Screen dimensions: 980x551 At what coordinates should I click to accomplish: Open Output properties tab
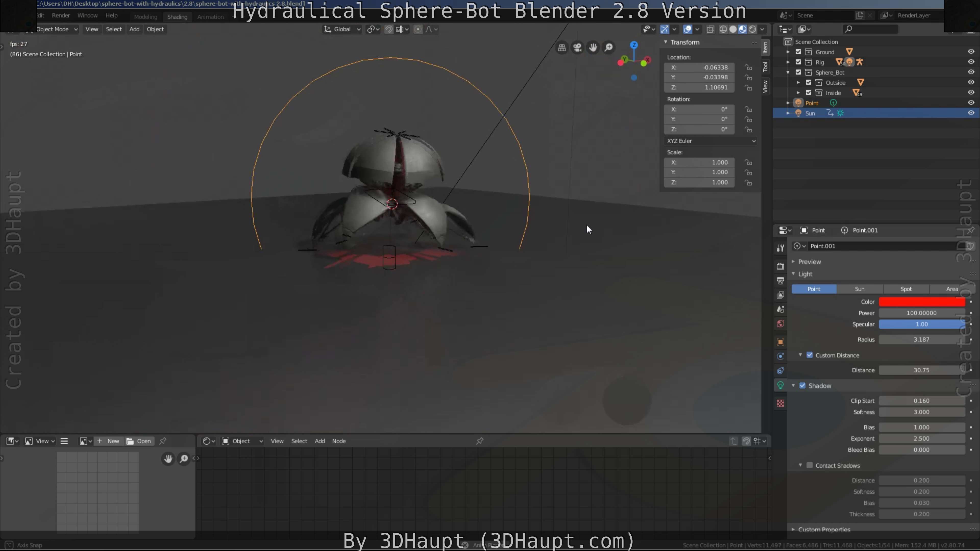pyautogui.click(x=780, y=281)
